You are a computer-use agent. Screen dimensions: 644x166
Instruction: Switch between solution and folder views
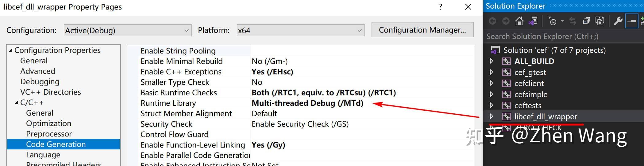533,21
